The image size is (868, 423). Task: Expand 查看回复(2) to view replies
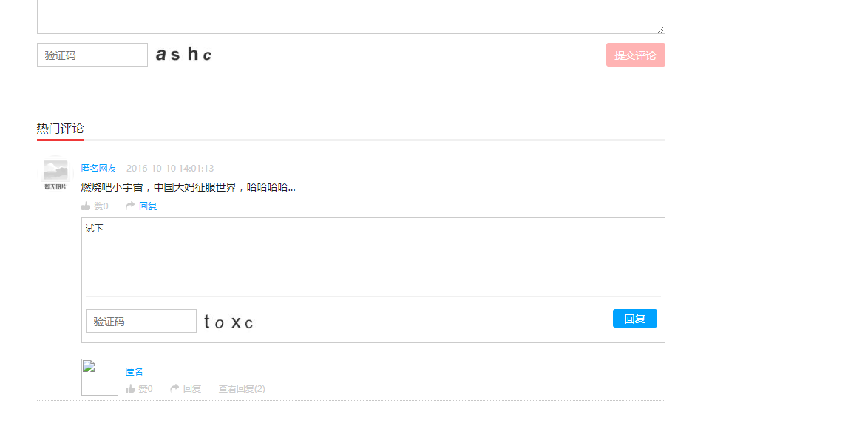click(x=242, y=389)
